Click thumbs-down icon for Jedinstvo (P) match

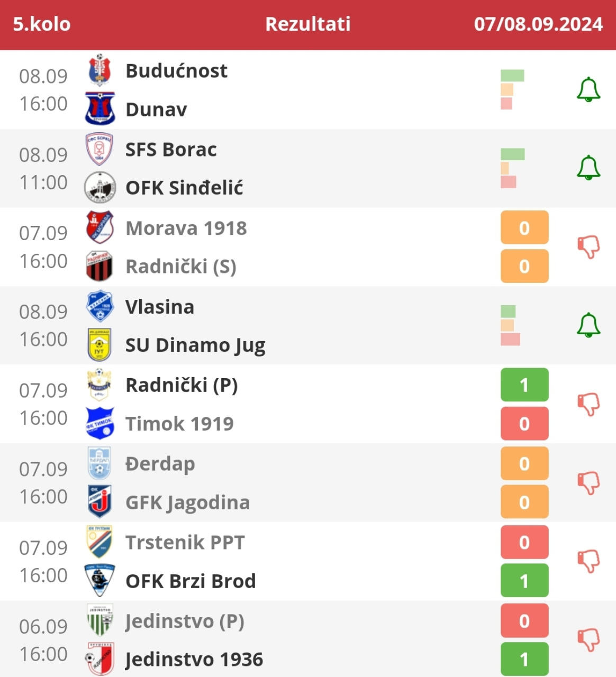coord(588,639)
